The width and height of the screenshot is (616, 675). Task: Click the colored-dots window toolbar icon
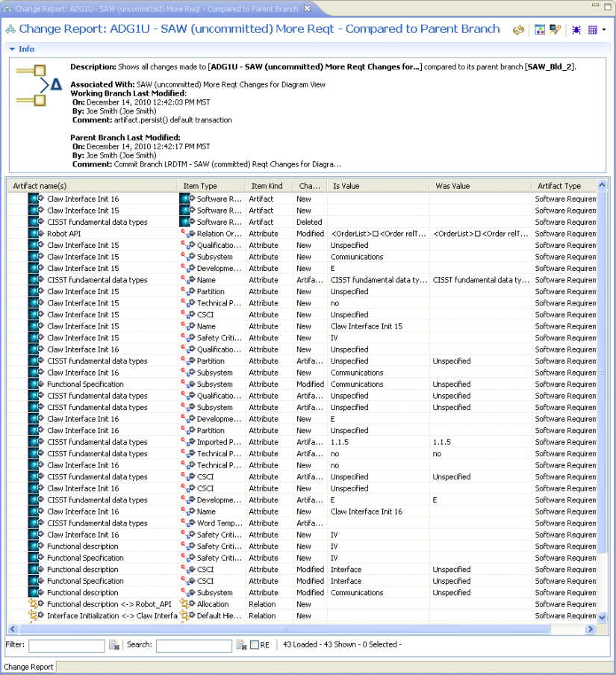pyautogui.click(x=540, y=30)
